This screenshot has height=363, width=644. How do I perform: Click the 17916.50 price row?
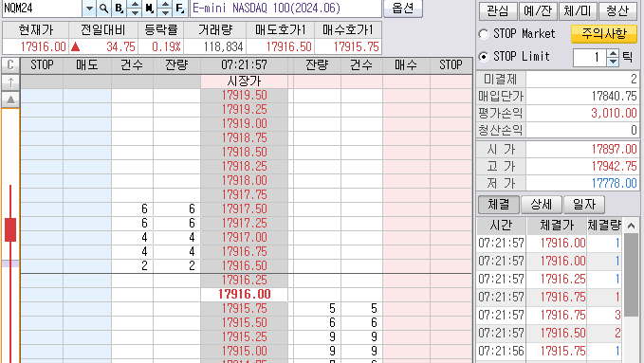pyautogui.click(x=245, y=265)
